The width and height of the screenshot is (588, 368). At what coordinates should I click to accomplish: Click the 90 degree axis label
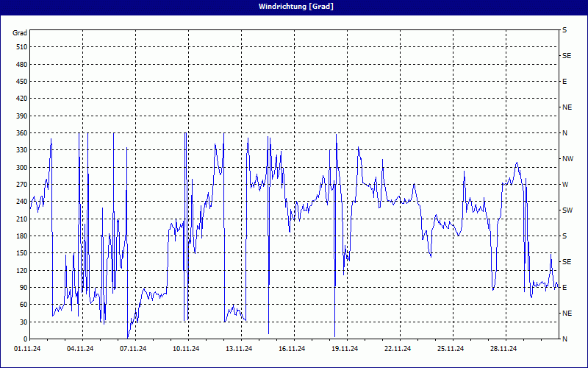(24, 288)
